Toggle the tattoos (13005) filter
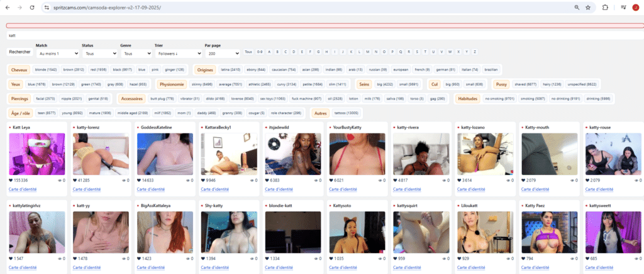 [347, 113]
